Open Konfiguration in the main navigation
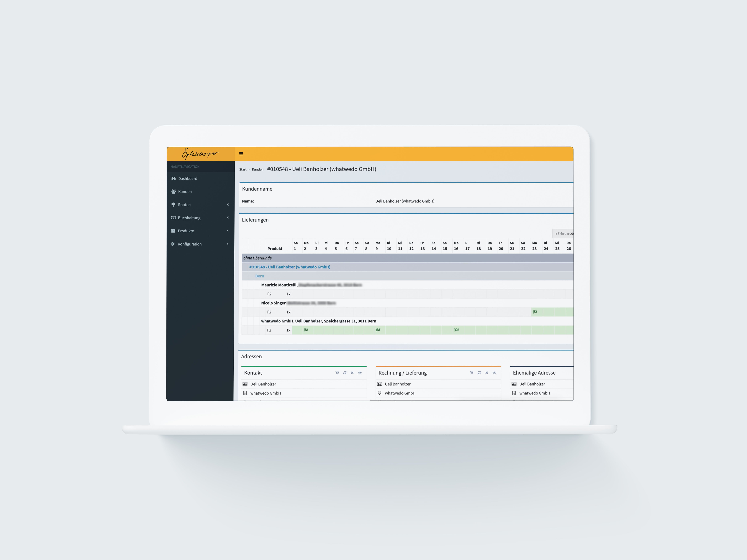Screen dimensions: 747x560 point(201,244)
